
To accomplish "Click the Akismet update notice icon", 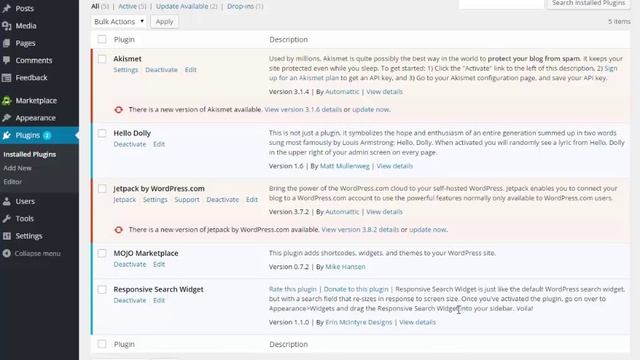I will point(118,109).
